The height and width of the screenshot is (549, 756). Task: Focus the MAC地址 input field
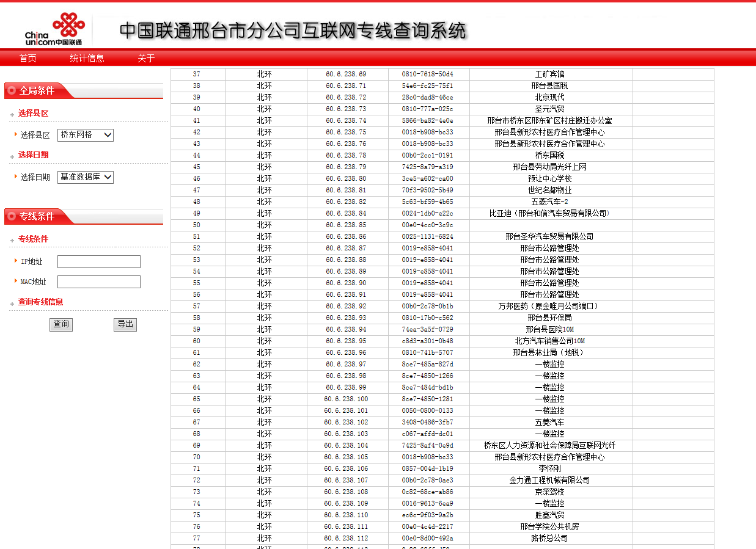99,282
